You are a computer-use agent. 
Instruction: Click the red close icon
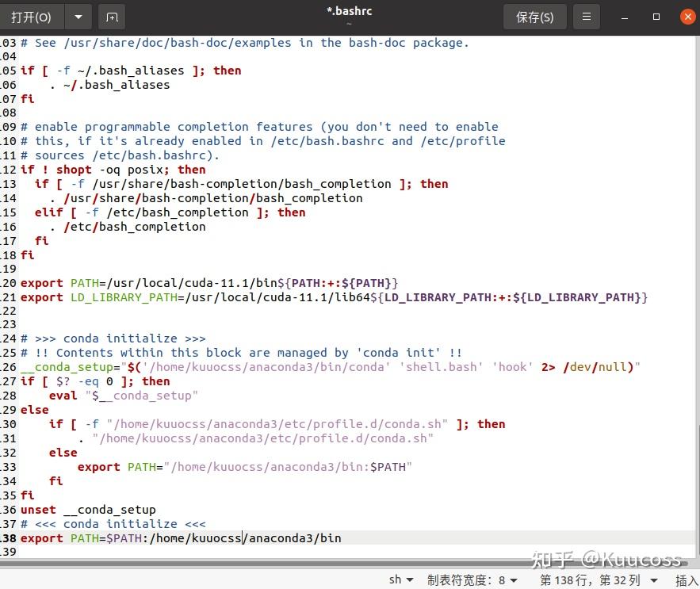click(x=687, y=16)
